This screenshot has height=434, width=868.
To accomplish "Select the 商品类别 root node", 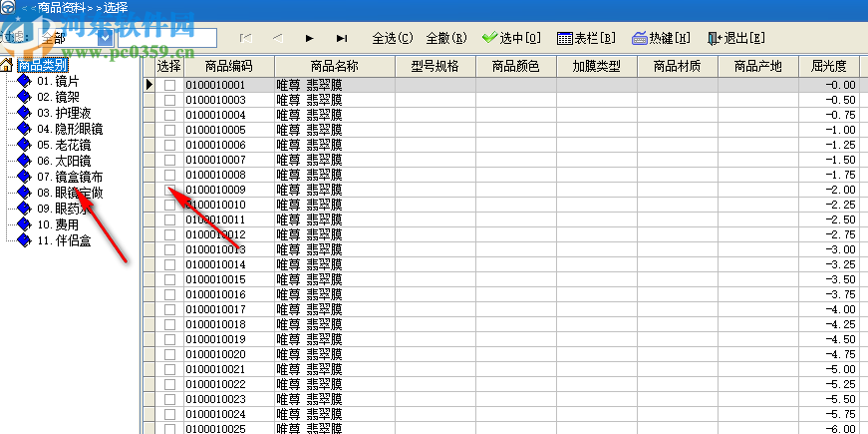I will click(x=43, y=66).
